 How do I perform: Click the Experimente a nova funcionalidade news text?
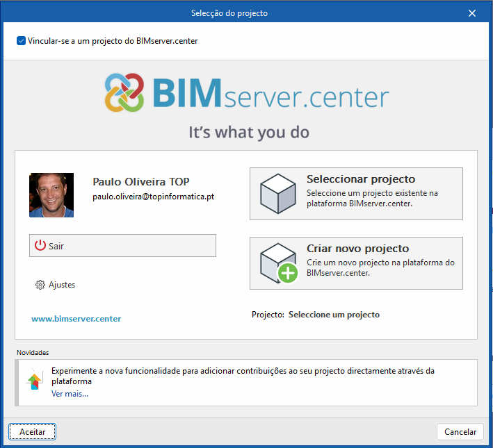click(x=243, y=376)
